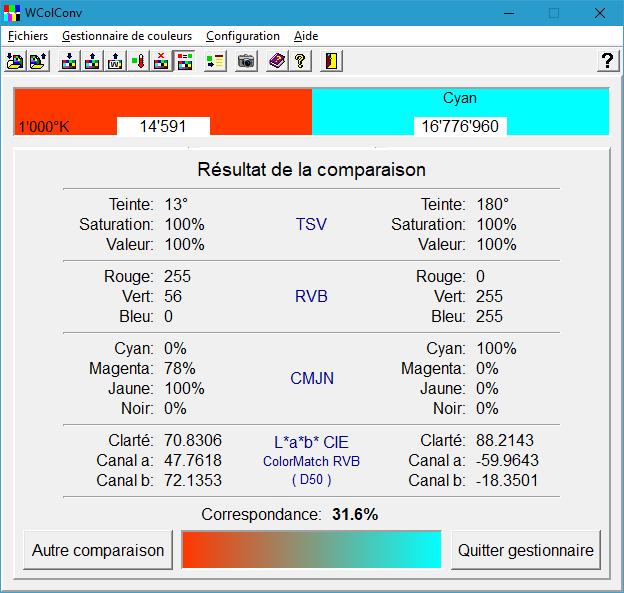
Task: Open the Gestionnaire de couleurs menu
Action: [126, 36]
